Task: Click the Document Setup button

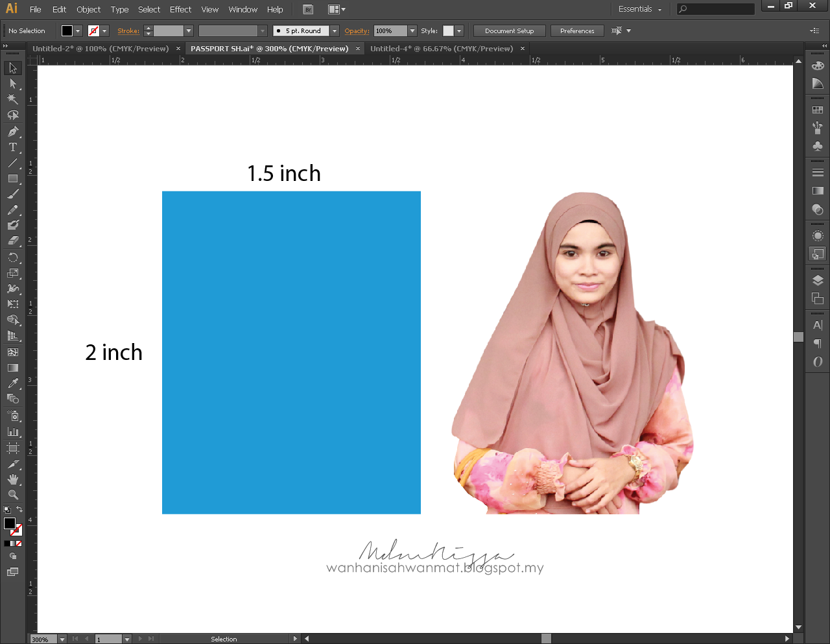Action: (x=510, y=30)
